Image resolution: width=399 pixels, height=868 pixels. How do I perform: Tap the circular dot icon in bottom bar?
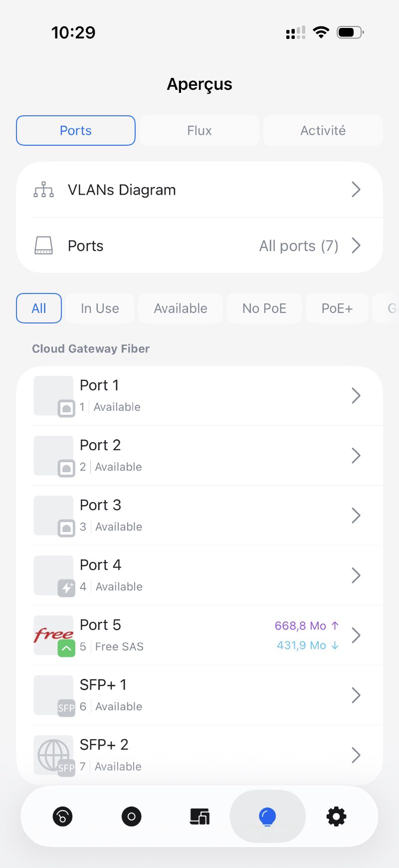coord(131,817)
